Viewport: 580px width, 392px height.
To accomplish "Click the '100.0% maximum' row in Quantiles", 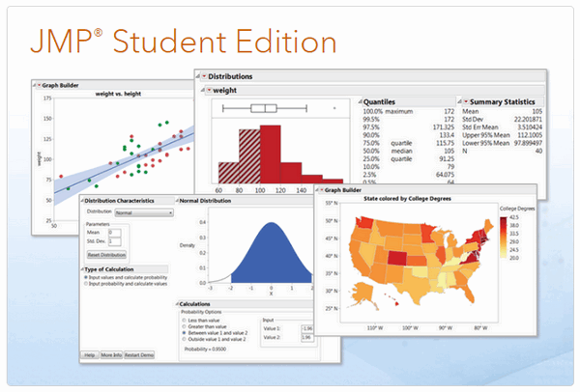I will point(408,111).
